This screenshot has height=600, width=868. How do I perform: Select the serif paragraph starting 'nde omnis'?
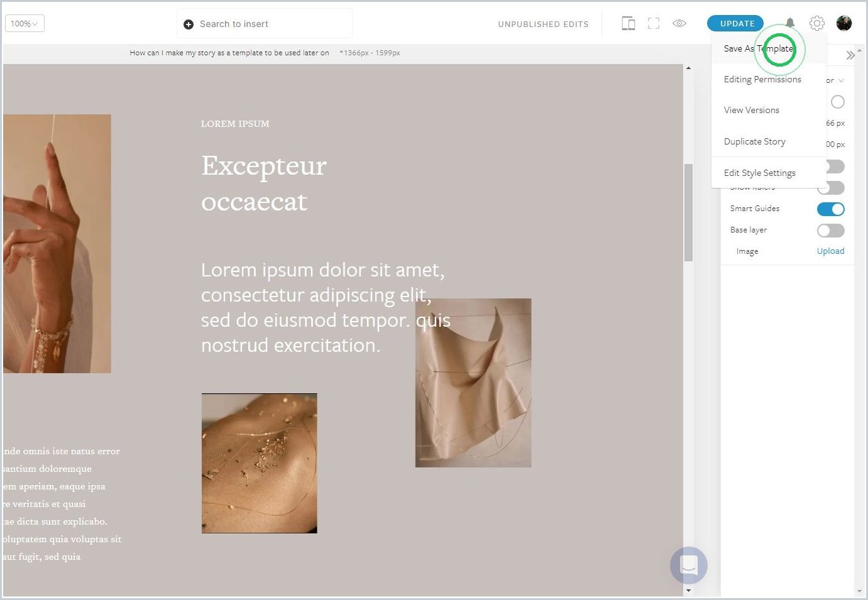tap(62, 504)
